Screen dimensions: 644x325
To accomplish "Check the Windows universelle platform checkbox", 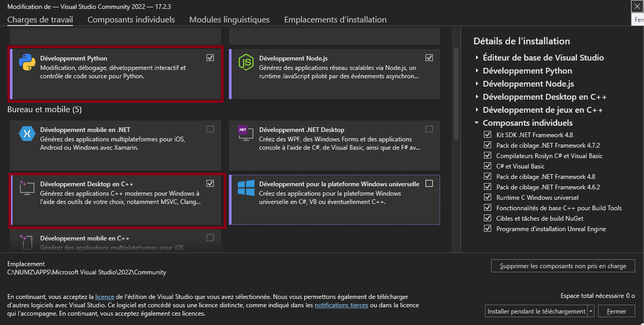I will pos(429,183).
